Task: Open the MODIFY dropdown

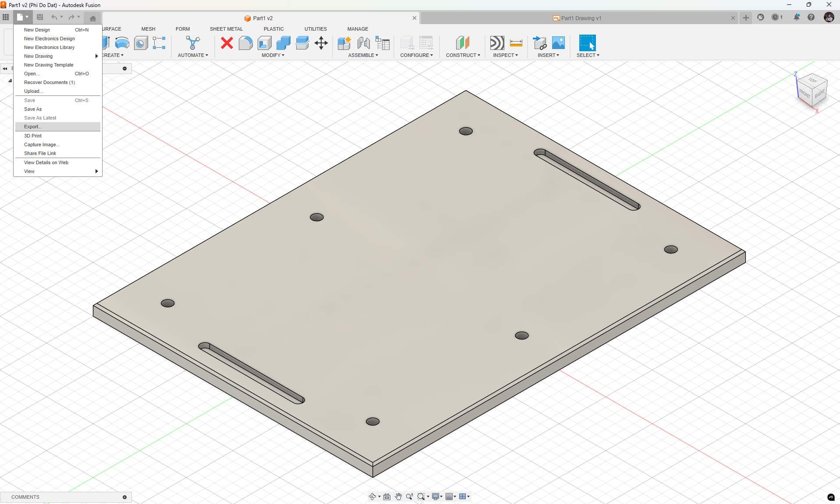Action: pyautogui.click(x=273, y=55)
